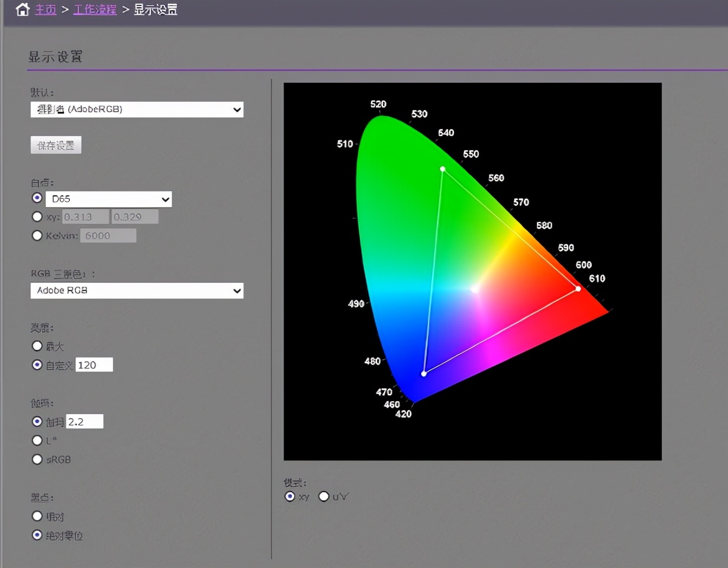Open the D65 white point dropdown
Image resolution: width=728 pixels, height=568 pixels.
[108, 199]
